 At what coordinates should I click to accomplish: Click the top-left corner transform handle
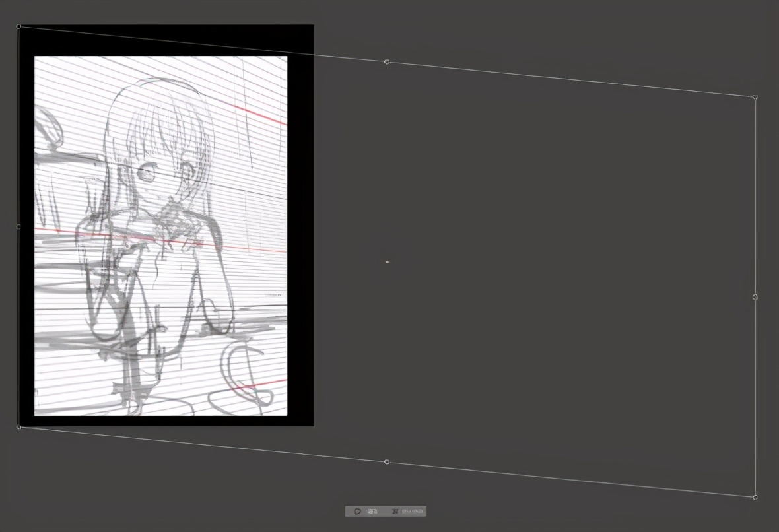click(x=19, y=26)
